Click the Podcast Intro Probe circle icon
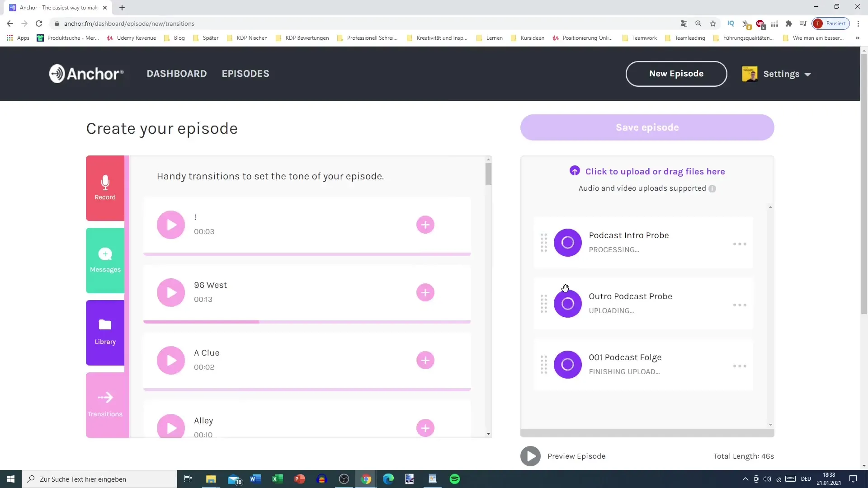The width and height of the screenshot is (868, 488). click(568, 243)
